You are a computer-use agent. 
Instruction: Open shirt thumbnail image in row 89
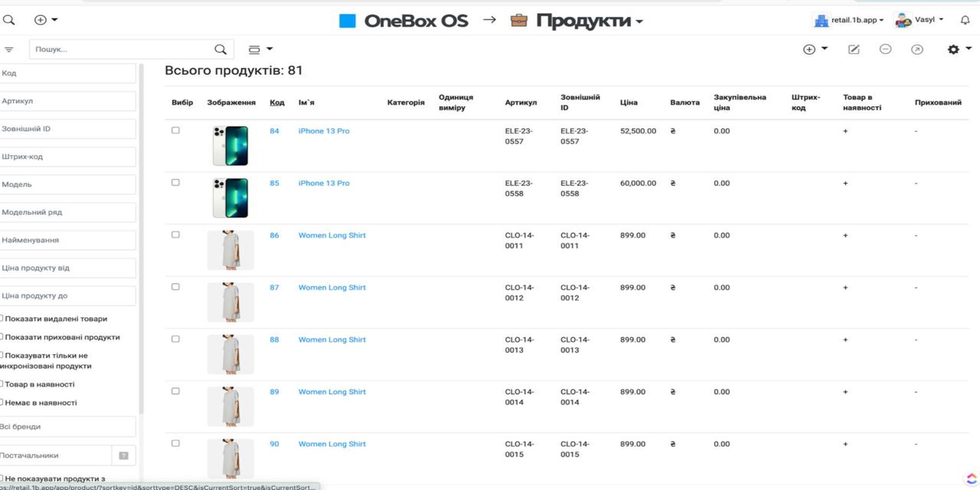[231, 406]
